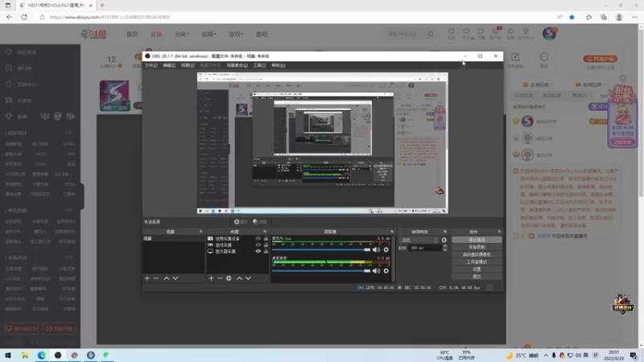Toggle visibility of the game capture source
This screenshot has height=362, width=644.
coord(258,245)
